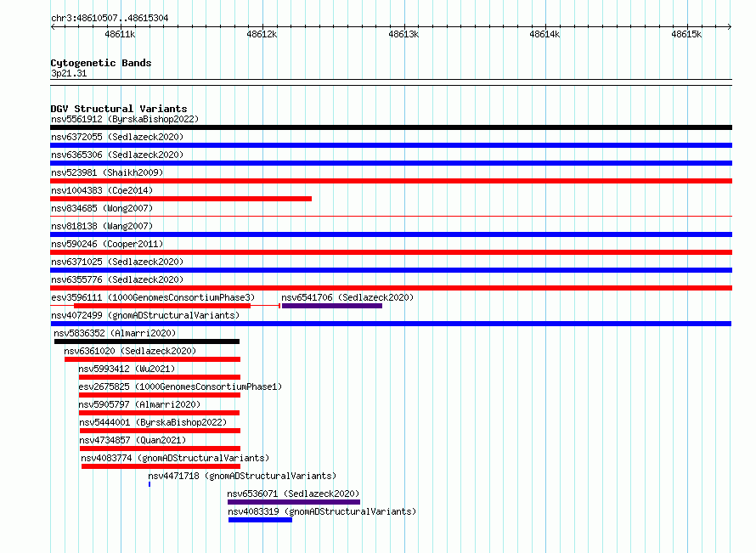Open nsv5836352 (Almarri2020) label
Viewport: 756px width, 553px height.
[115, 333]
